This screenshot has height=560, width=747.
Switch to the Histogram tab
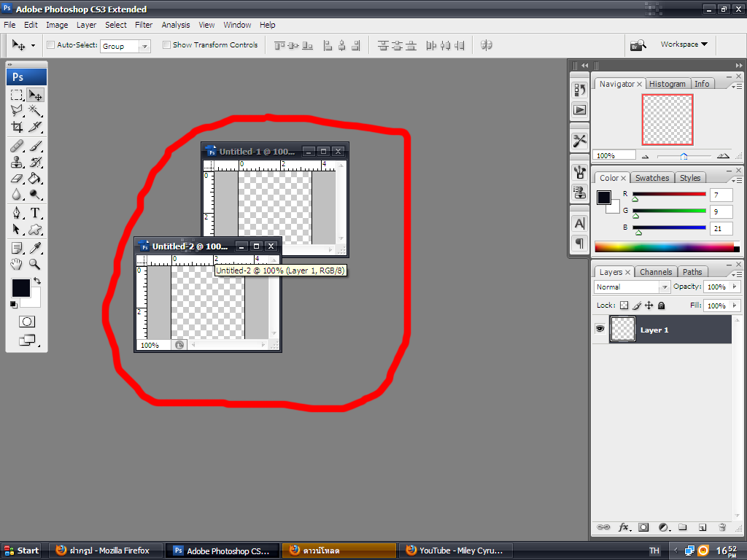pos(667,84)
